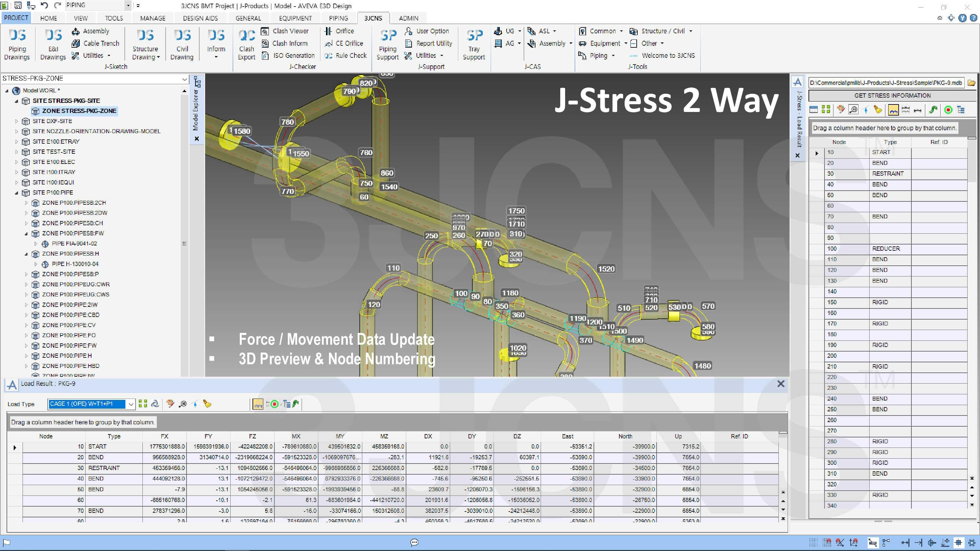
Task: Click the blue arrow icon in Load Result toolbar
Action: (x=195, y=404)
